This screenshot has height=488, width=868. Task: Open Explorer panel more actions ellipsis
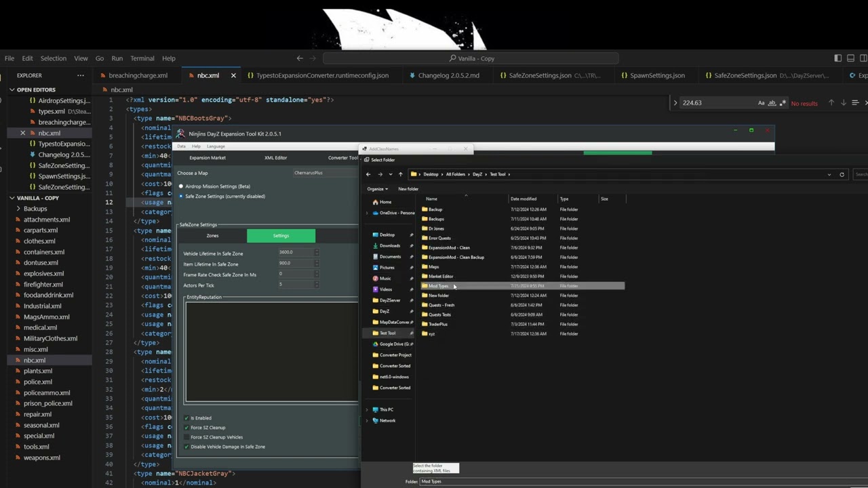tap(81, 75)
